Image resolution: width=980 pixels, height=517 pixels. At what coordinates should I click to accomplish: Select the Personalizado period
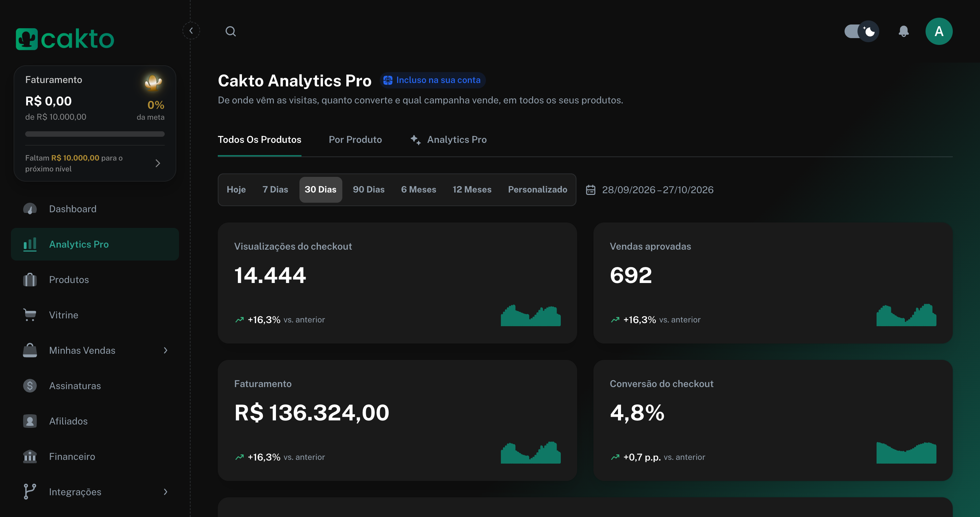538,190
